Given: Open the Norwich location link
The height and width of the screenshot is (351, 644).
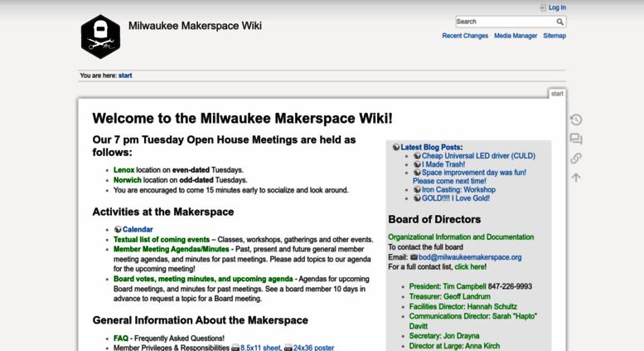Looking at the screenshot, I should coord(128,180).
